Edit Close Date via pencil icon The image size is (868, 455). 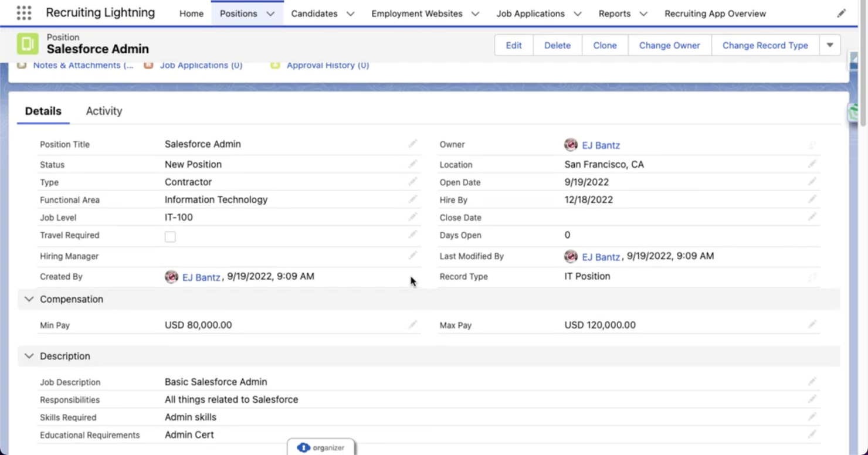(812, 216)
